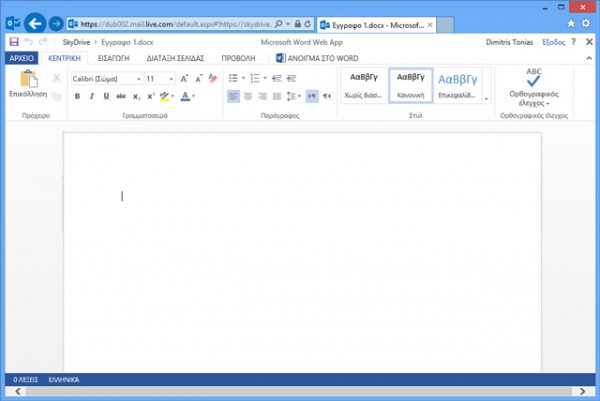This screenshot has width=600, height=401.
Task: Open browser settings gear icon
Action: tap(586, 23)
